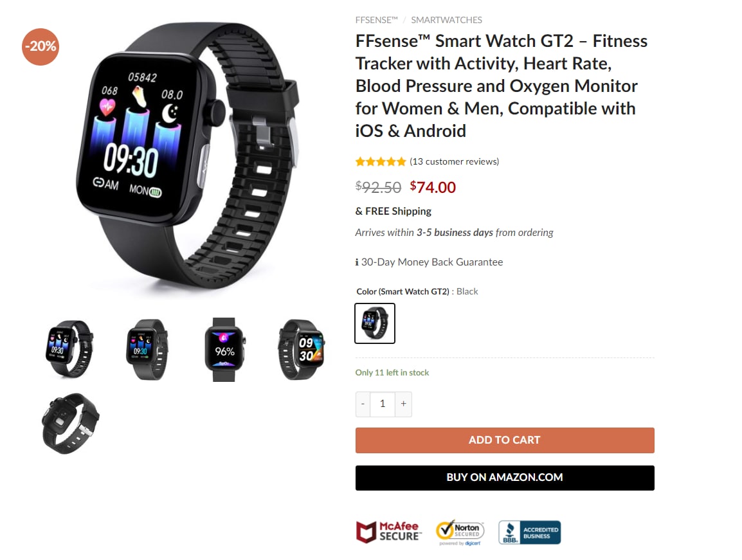Add the smart watch to cart
The image size is (742, 560).
tap(505, 440)
